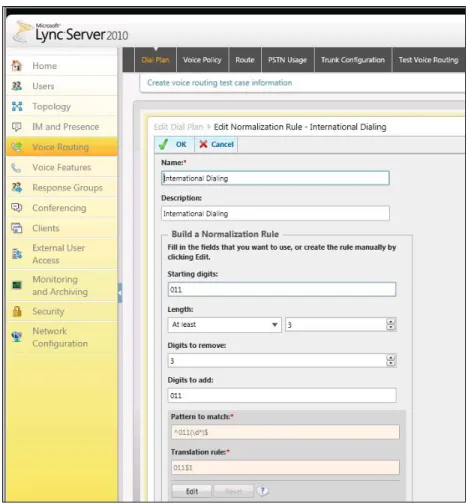Screen dimensions: 471x504
Task: Click the Pattern to match field
Action: pyautogui.click(x=285, y=432)
